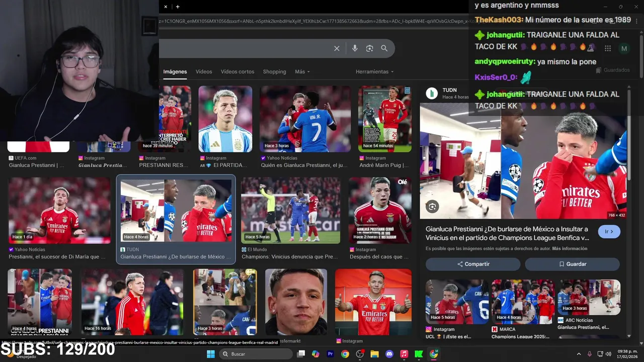This screenshot has width=644, height=362.
Task: Open the Transfermarkt face close-up thumbnail
Action: pos(296,302)
